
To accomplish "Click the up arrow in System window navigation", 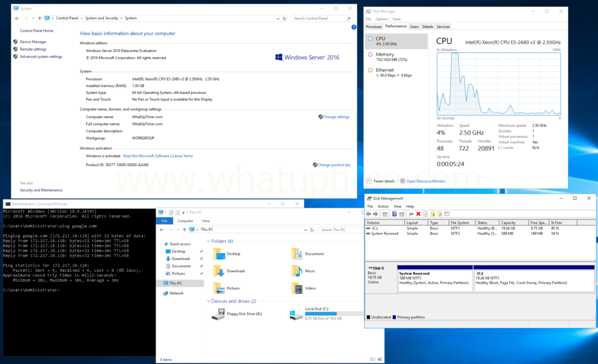I will (40, 18).
